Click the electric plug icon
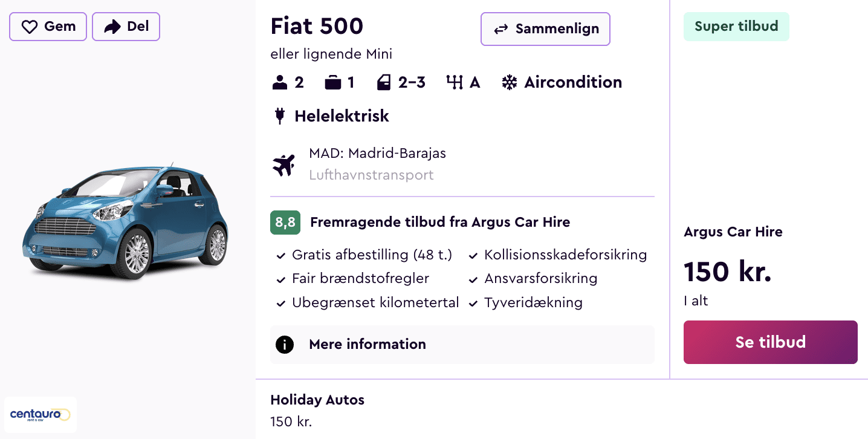This screenshot has width=868, height=439. point(279,115)
